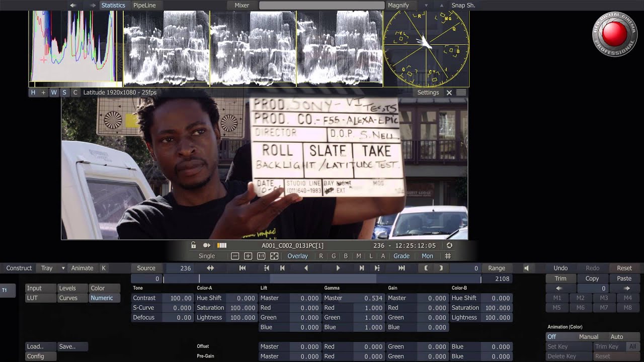
Task: Click the forward arrow beside Statistics
Action: click(93, 5)
